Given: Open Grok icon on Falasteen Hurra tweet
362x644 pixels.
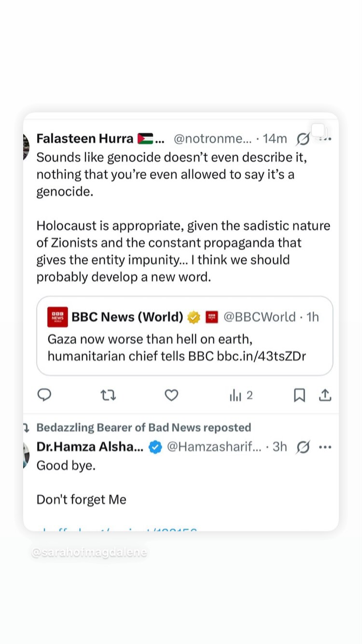Looking at the screenshot, I should click(303, 139).
